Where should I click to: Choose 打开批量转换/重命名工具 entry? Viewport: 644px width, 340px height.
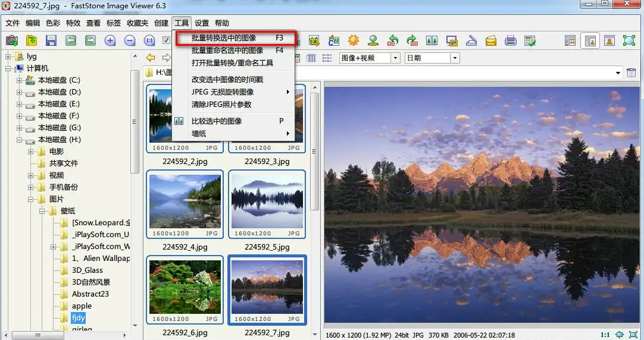(233, 63)
